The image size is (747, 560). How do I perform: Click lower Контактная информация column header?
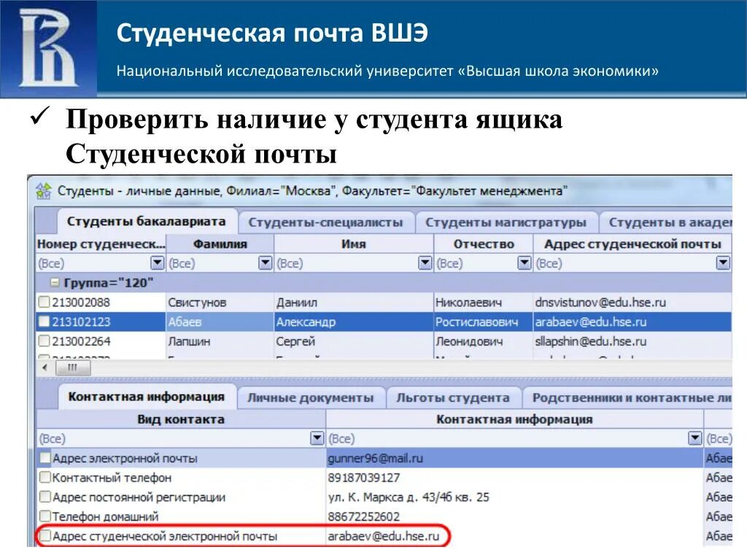[x=514, y=419]
